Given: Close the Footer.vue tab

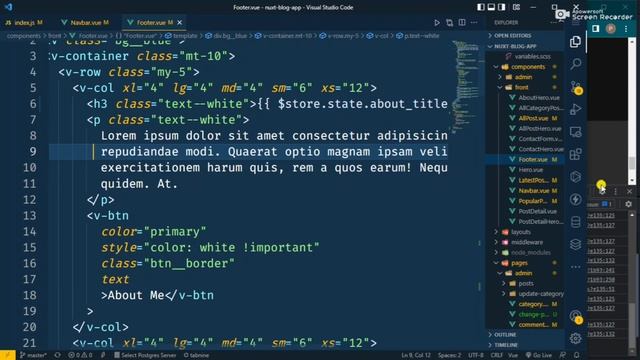Looking at the screenshot, I should tap(180, 23).
